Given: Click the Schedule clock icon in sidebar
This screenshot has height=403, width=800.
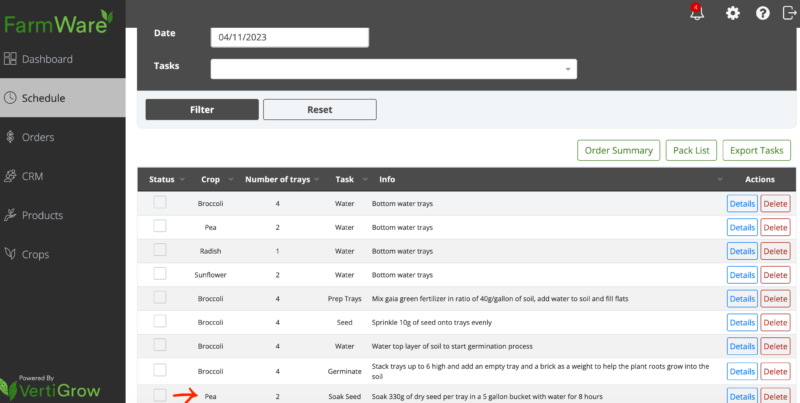Looking at the screenshot, I should [x=11, y=98].
